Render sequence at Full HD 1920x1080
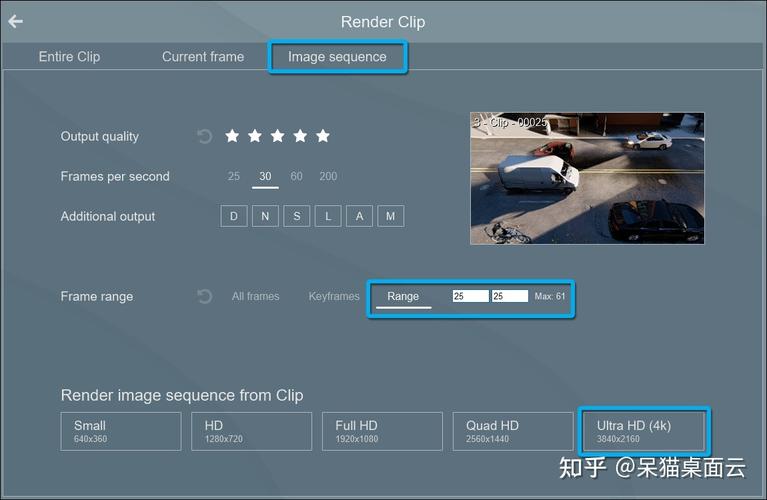This screenshot has width=767, height=500. point(382,432)
